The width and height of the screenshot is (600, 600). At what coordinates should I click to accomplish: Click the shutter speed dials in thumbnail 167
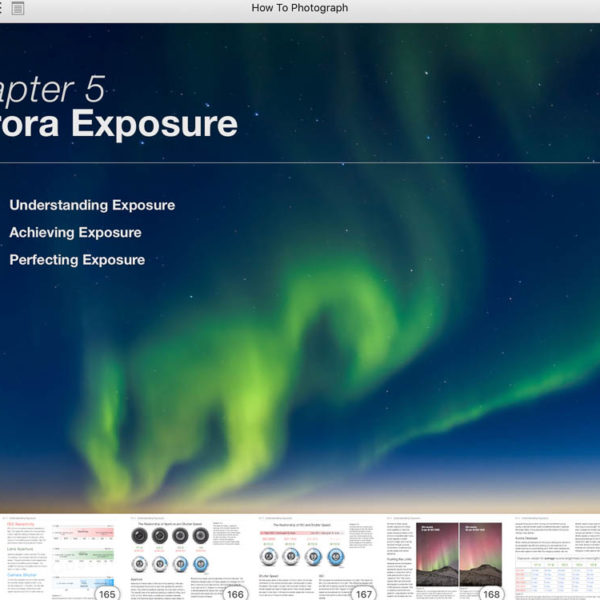click(x=302, y=556)
